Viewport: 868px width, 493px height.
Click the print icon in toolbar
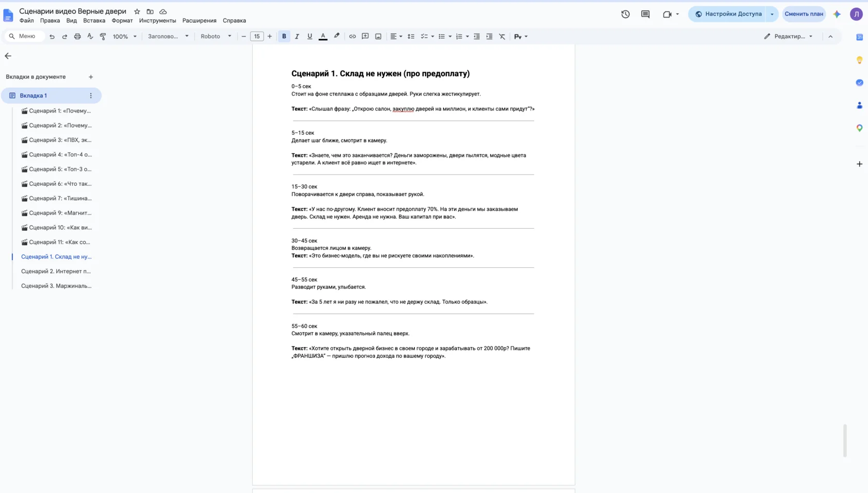(x=78, y=36)
